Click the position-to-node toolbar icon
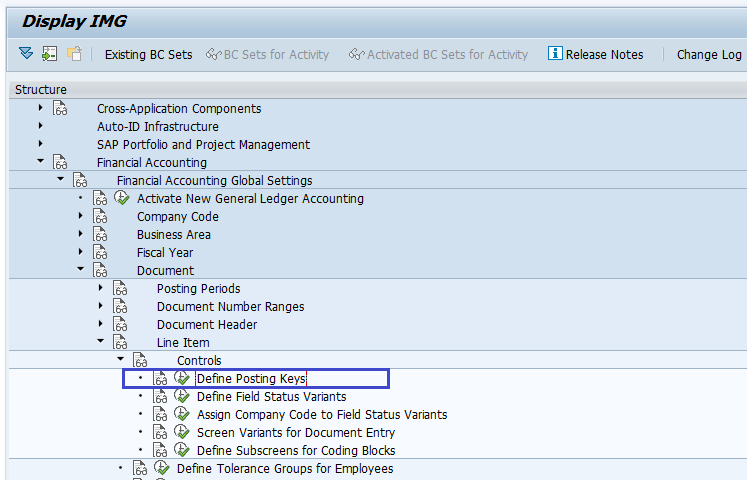The image size is (747, 480). pos(50,54)
